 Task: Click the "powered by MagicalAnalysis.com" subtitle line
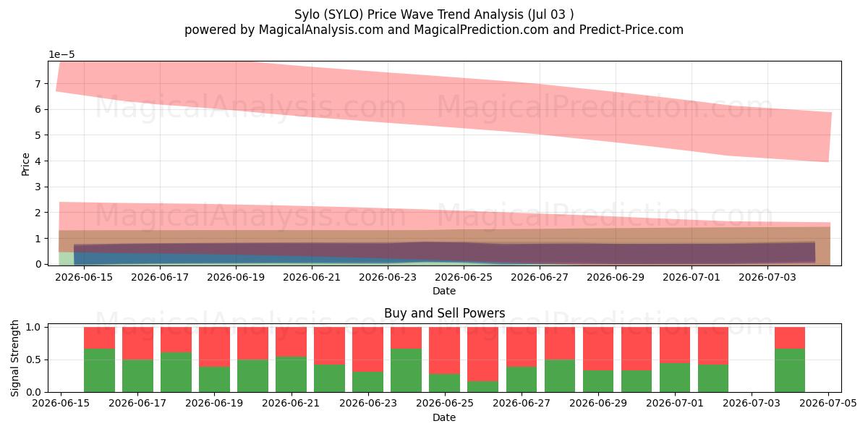point(434,30)
